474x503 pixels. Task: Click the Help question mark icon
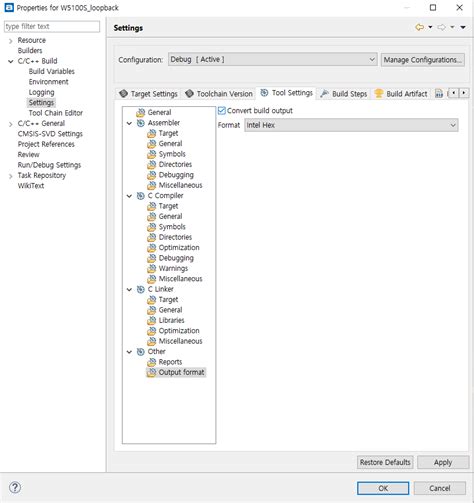[x=15, y=488]
